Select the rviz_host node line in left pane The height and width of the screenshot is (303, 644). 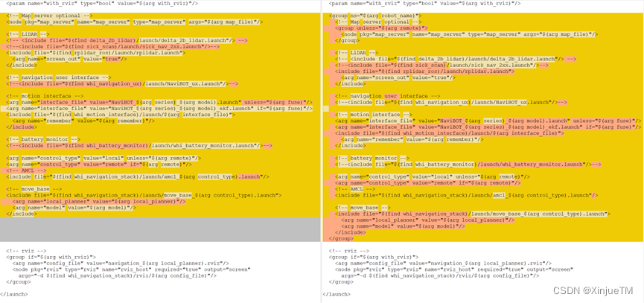point(132,269)
